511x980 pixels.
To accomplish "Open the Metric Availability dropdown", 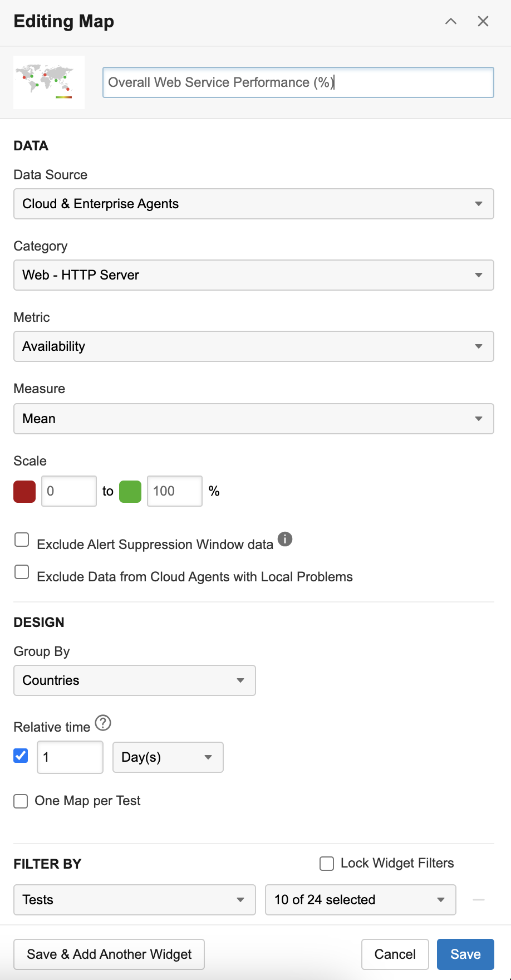I will [254, 346].
